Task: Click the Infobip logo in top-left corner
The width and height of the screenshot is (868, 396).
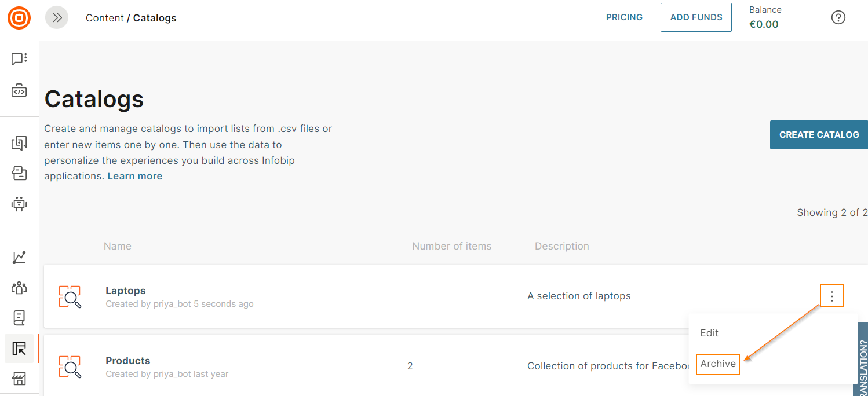Action: click(x=19, y=17)
